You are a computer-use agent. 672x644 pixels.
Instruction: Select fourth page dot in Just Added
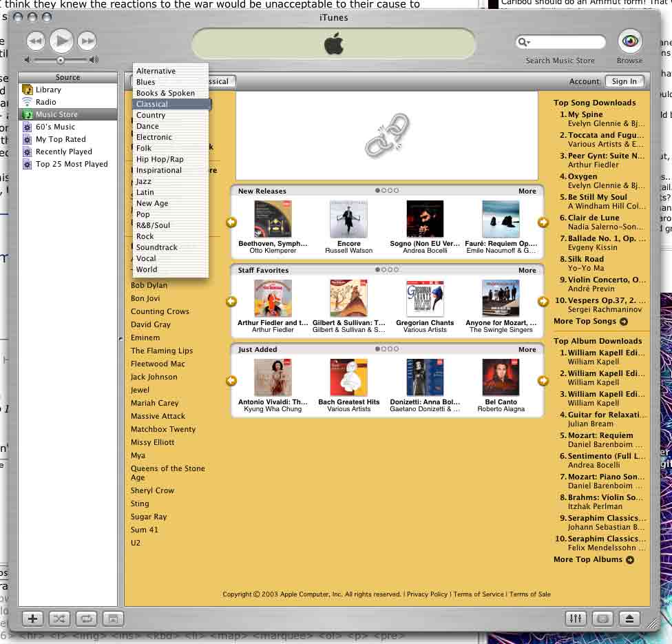pos(397,349)
